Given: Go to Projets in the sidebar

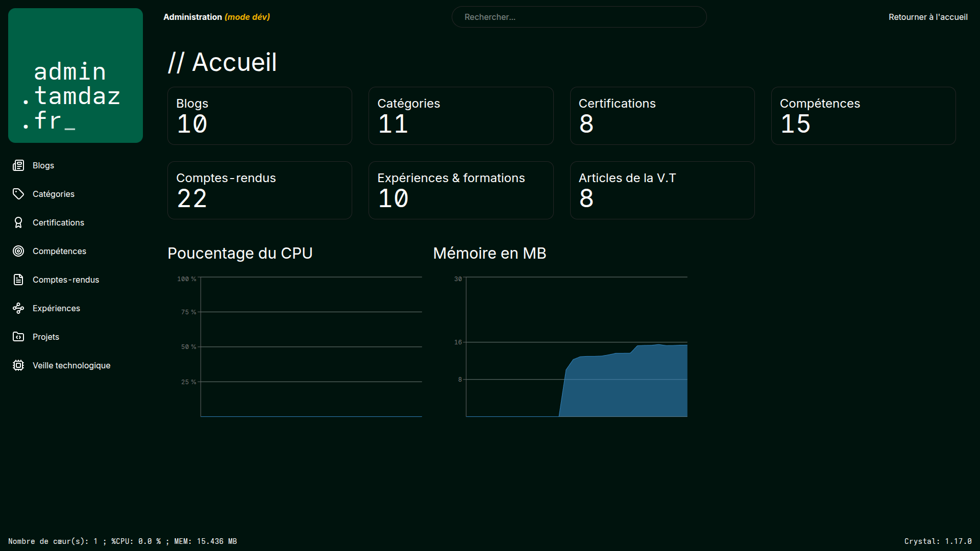Looking at the screenshot, I should pyautogui.click(x=46, y=337).
